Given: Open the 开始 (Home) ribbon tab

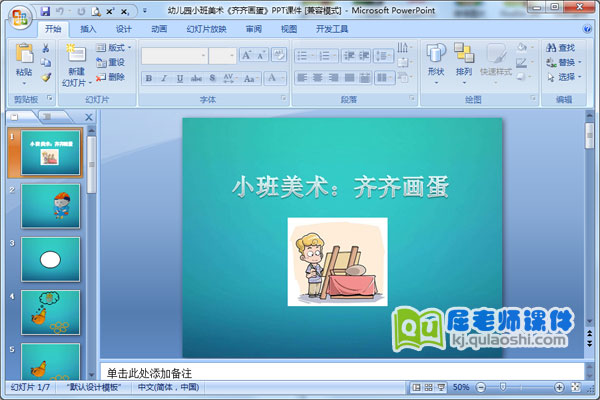Looking at the screenshot, I should (53, 29).
